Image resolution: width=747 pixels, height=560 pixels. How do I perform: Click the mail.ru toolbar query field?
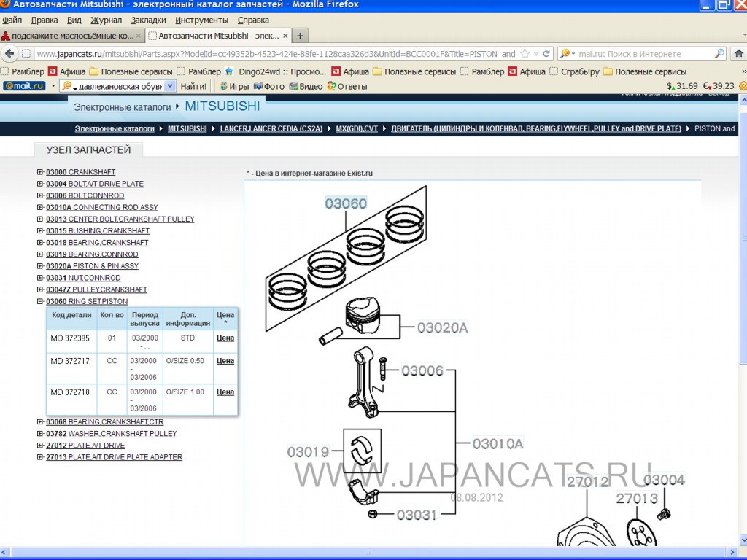tap(119, 86)
